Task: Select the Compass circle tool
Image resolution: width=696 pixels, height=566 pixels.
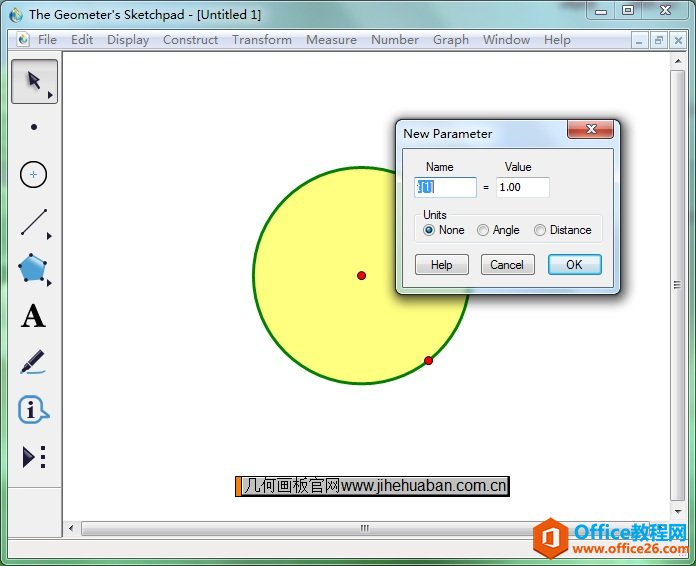Action: (34, 174)
